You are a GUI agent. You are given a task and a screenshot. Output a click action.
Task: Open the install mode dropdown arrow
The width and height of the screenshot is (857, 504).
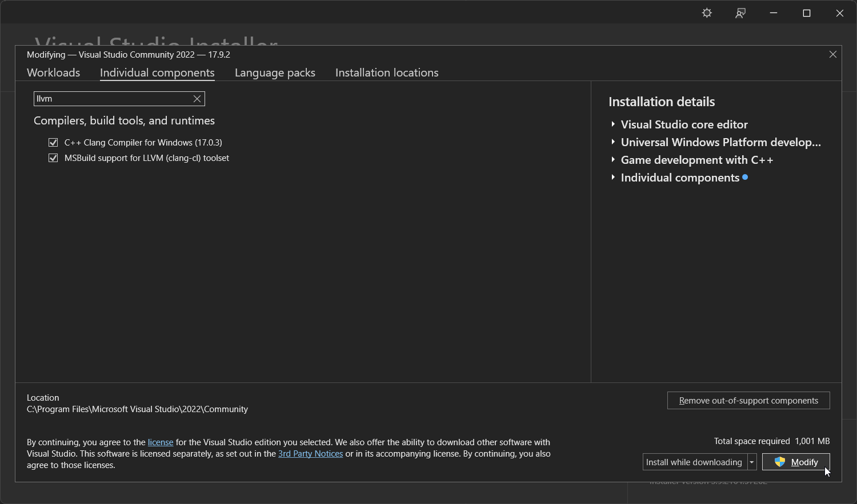pyautogui.click(x=752, y=462)
